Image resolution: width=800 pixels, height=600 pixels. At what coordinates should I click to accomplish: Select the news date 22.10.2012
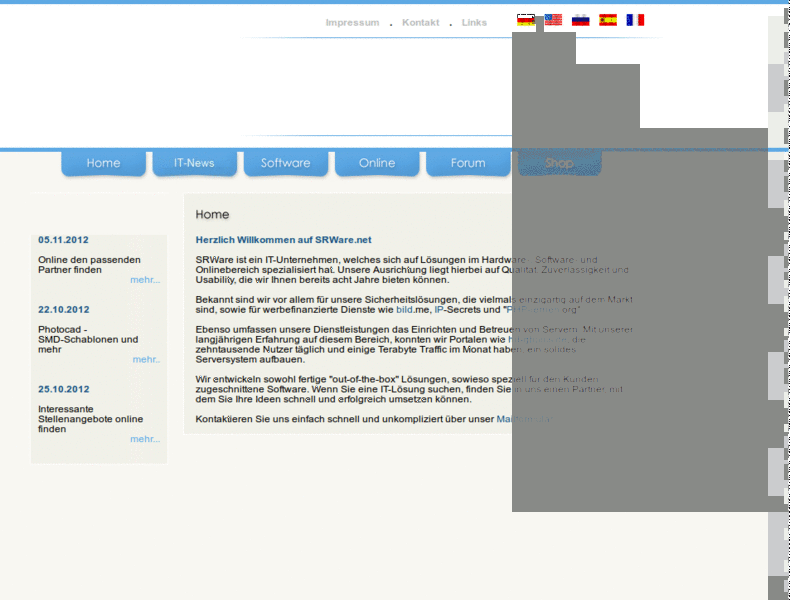(x=63, y=310)
